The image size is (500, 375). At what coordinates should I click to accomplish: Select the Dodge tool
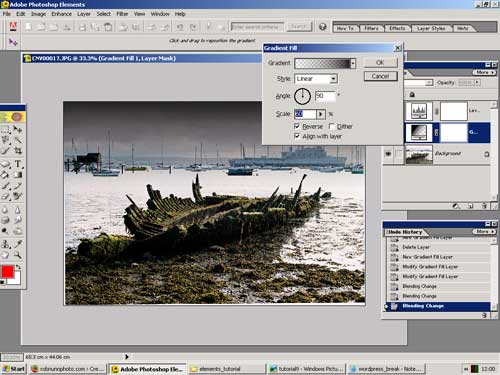(5, 231)
